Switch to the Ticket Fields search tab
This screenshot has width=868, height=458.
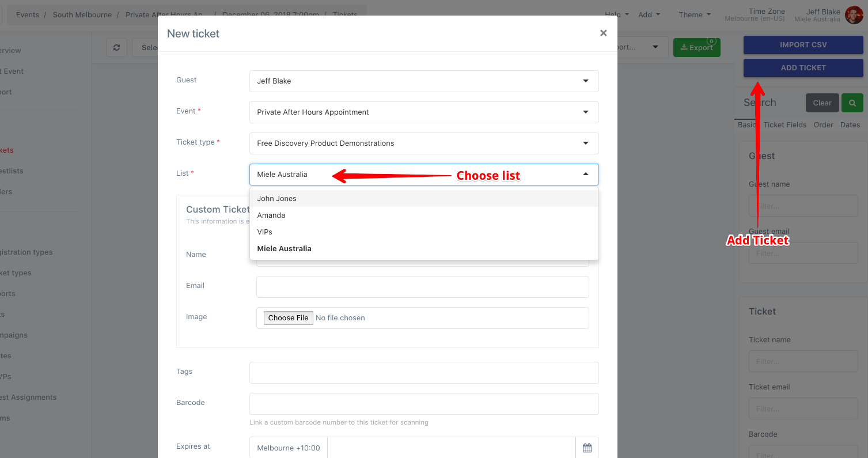(x=784, y=124)
